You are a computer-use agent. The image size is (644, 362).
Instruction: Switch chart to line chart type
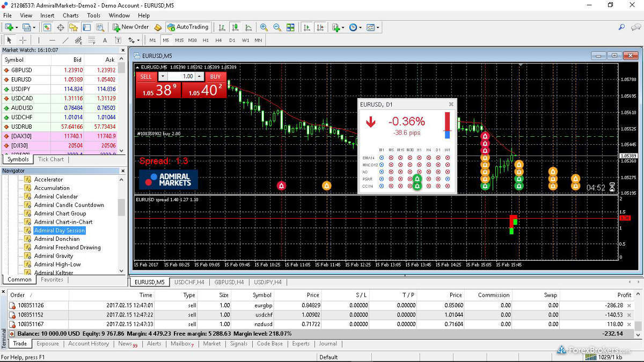pyautogui.click(x=248, y=27)
